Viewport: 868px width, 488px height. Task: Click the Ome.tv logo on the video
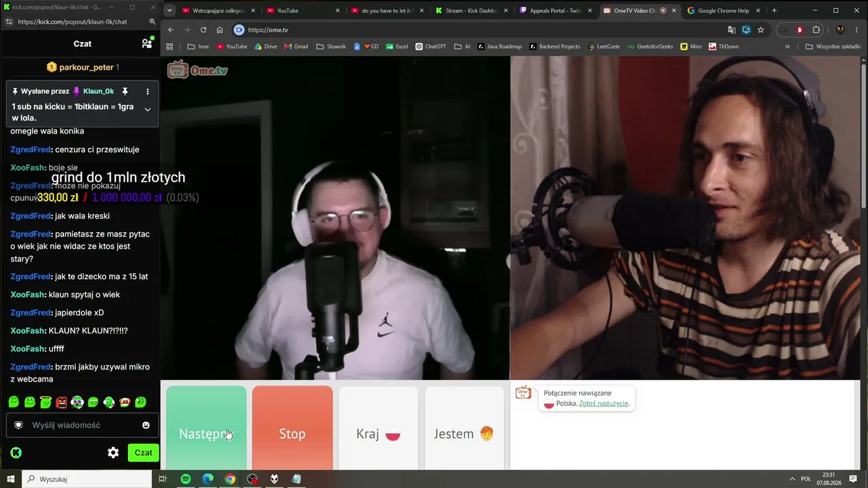(197, 70)
